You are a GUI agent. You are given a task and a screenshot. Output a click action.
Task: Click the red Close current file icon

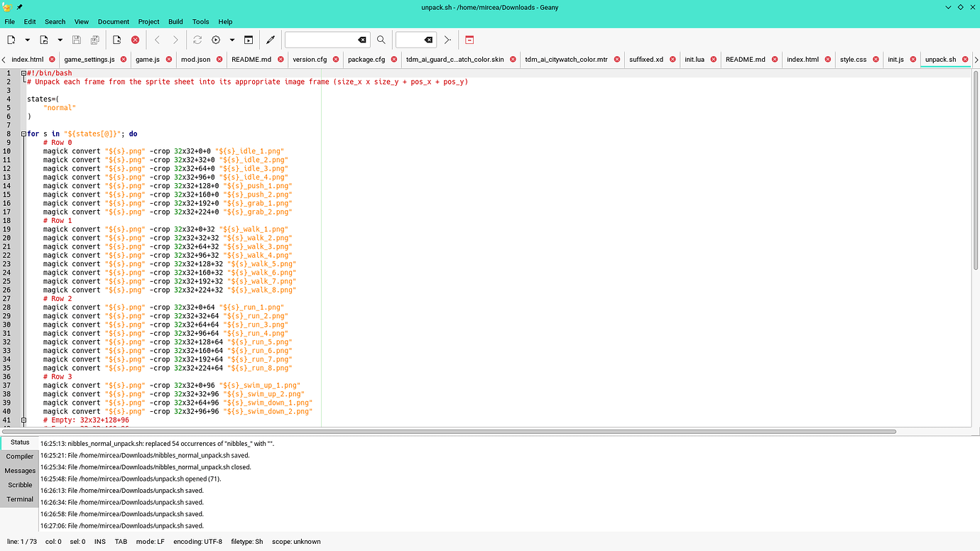135,40
